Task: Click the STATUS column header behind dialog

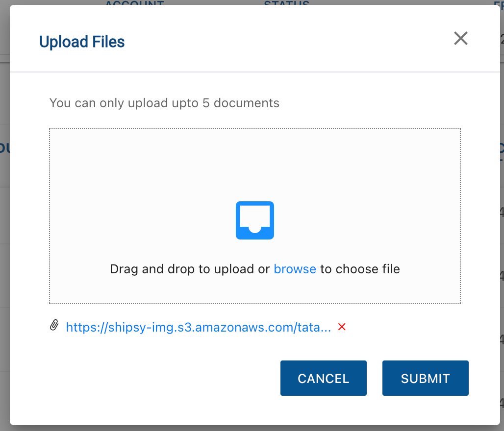Action: [286, 3]
